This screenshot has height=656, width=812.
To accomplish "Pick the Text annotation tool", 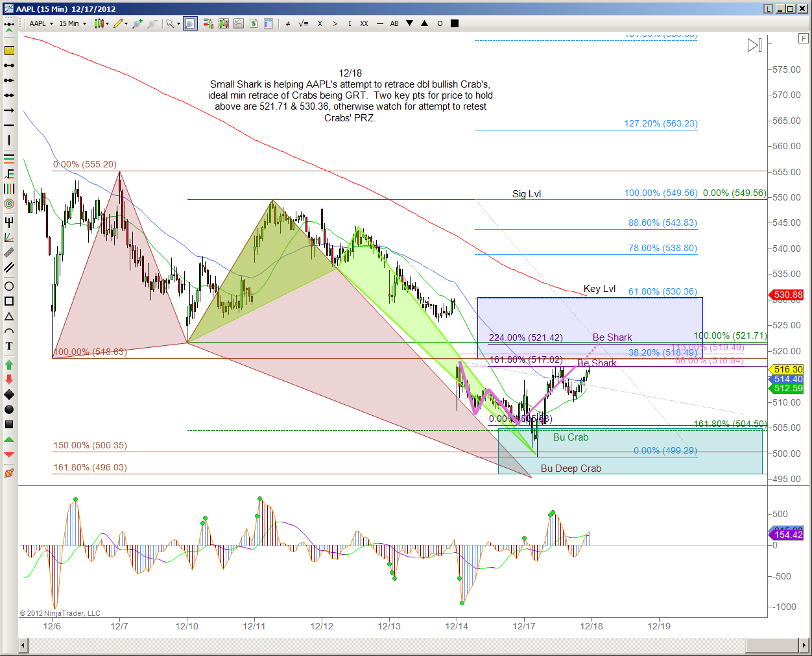I will coord(9,346).
